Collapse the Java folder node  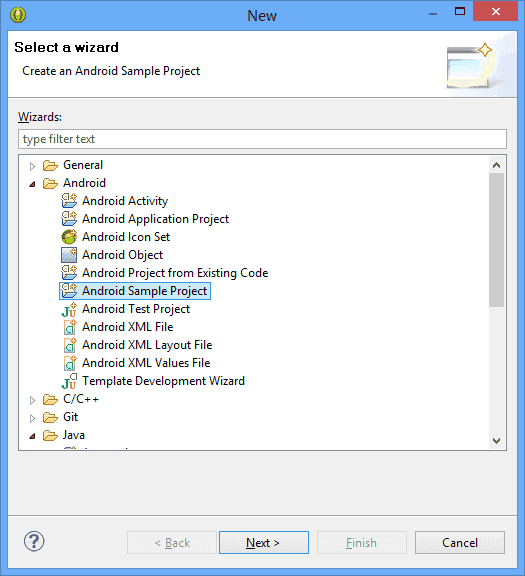point(32,436)
